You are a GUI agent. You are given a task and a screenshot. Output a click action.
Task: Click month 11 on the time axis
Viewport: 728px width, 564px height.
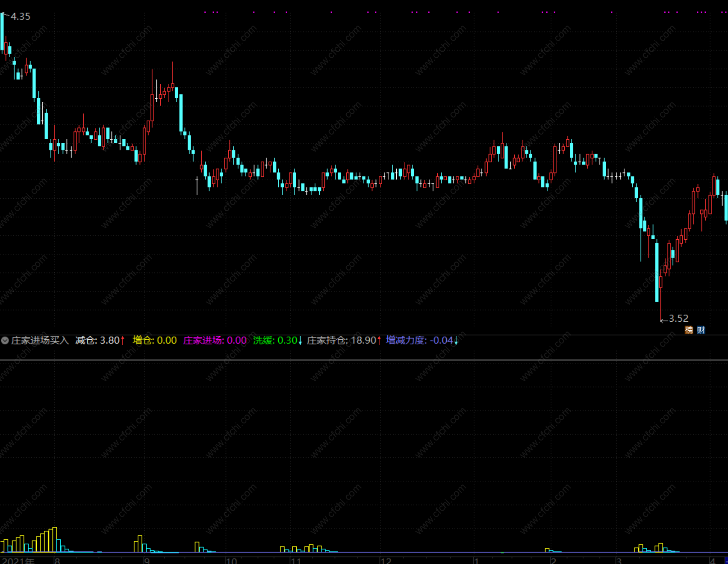(296, 561)
